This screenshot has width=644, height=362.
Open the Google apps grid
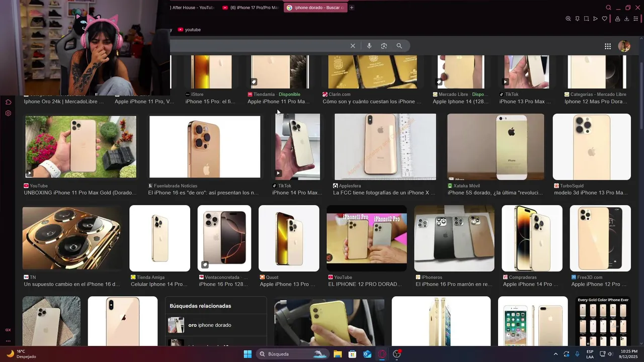click(608, 46)
